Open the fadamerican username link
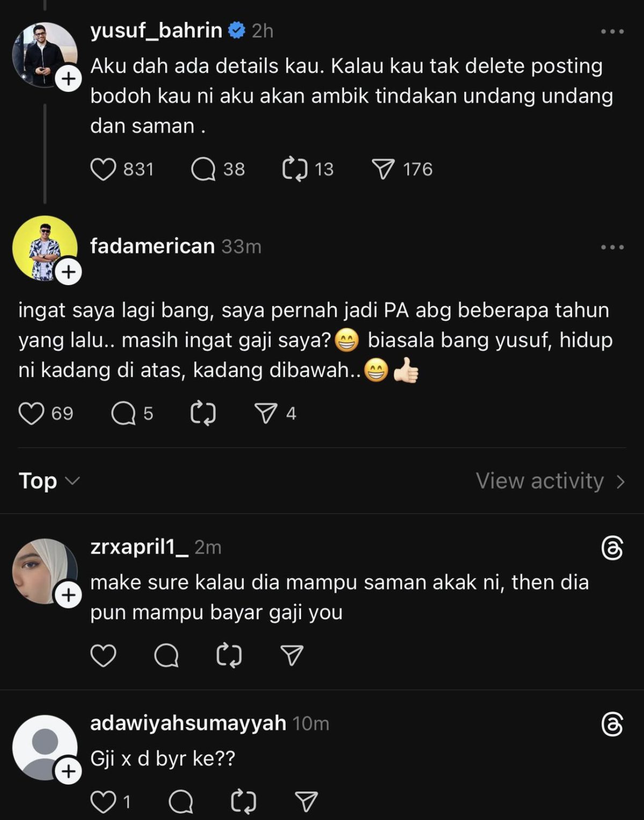 pyautogui.click(x=152, y=246)
